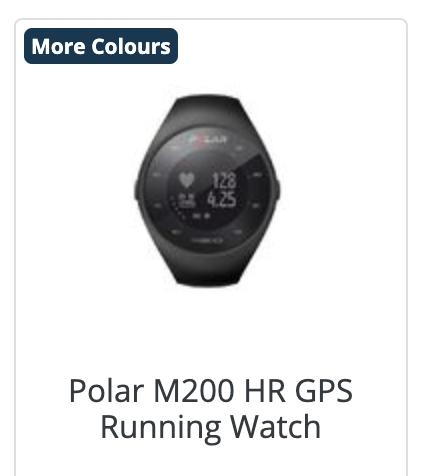Screen dimensions: 422x476
Task: Click the word Polar in the product title
Action: coord(106,391)
